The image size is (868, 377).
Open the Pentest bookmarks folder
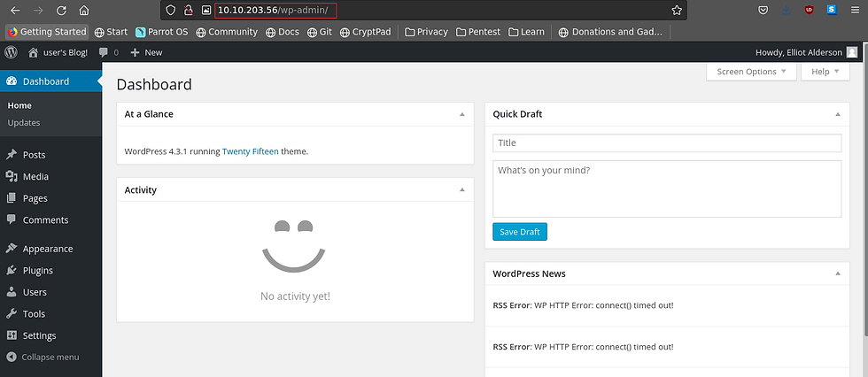pyautogui.click(x=477, y=32)
